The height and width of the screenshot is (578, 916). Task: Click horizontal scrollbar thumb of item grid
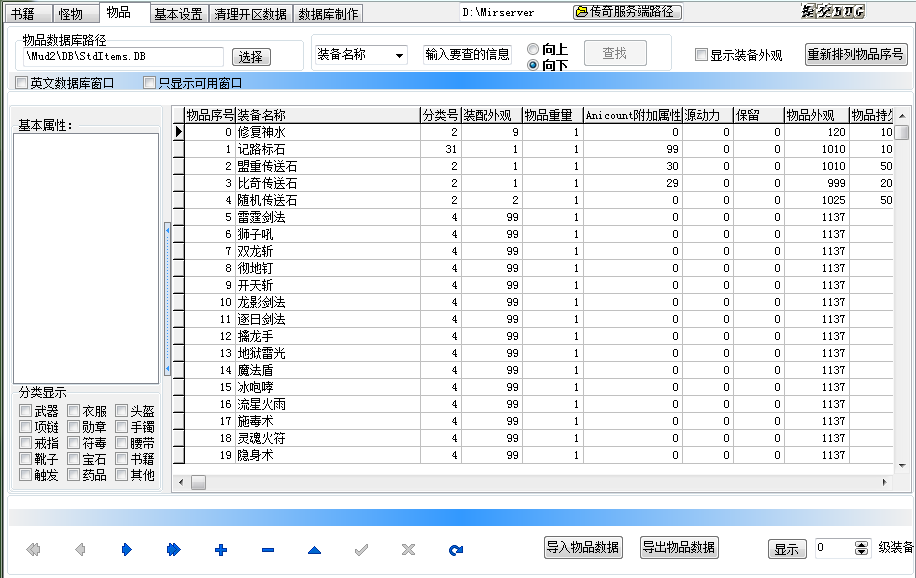coord(199,483)
